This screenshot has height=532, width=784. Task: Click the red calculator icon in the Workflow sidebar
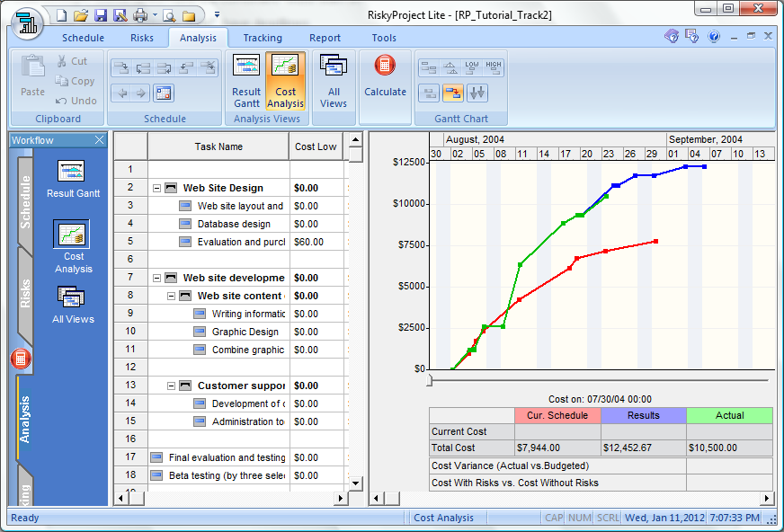pos(21,359)
